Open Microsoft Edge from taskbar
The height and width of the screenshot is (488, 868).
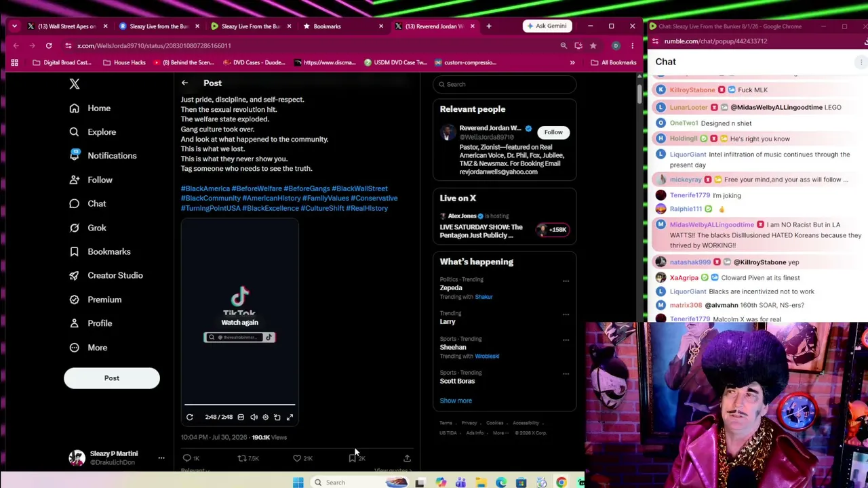click(x=501, y=483)
